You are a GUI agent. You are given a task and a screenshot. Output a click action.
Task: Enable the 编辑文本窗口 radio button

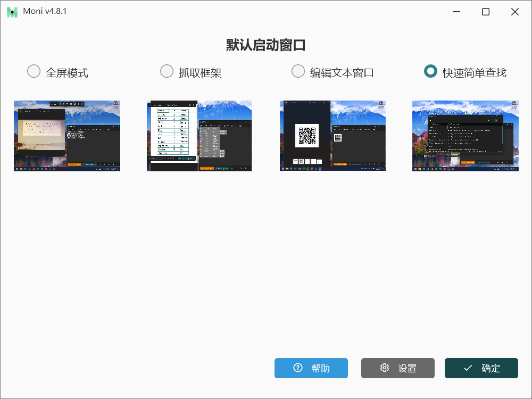click(x=298, y=71)
